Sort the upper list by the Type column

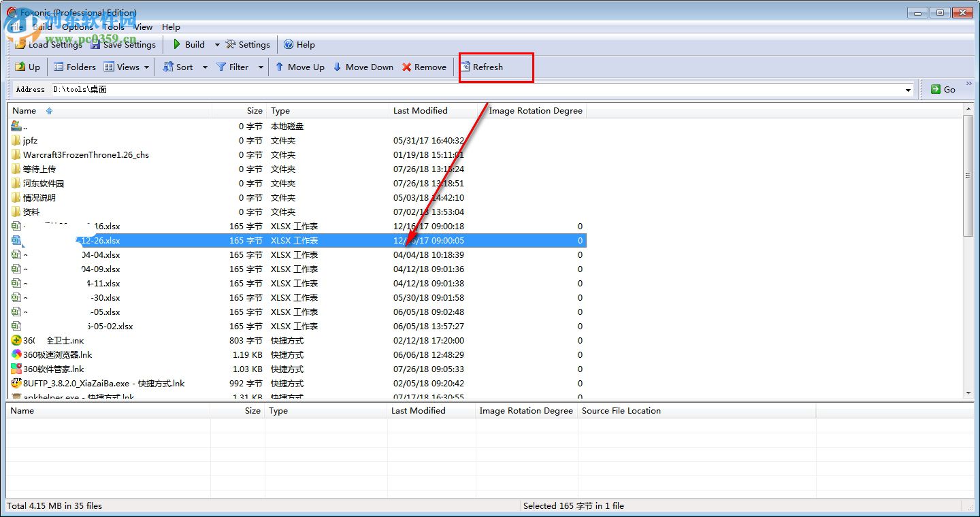(x=327, y=111)
